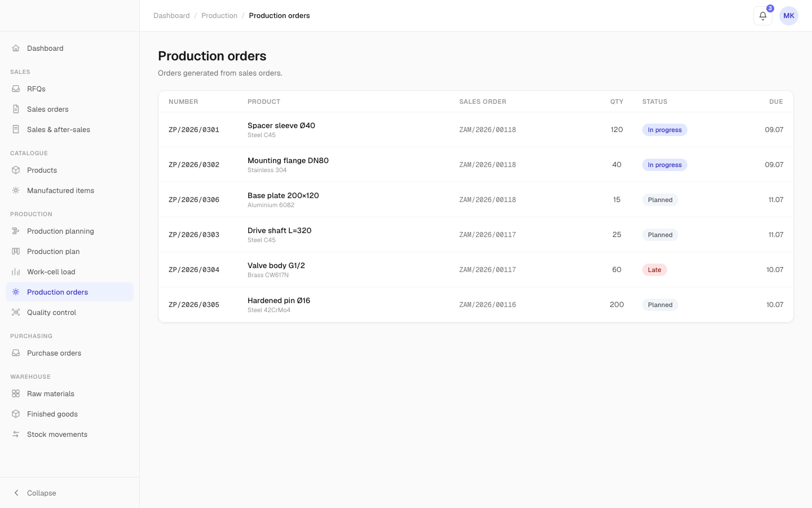812x508 pixels.
Task: Select Quality control menu item
Action: (x=69, y=312)
